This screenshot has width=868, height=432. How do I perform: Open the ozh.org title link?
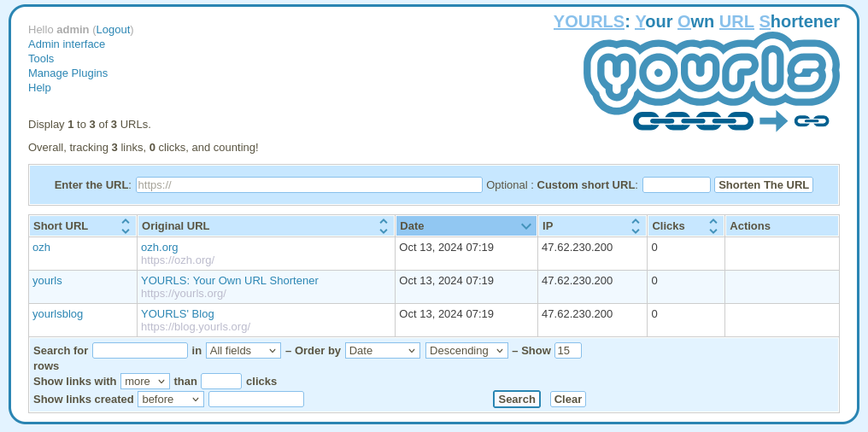(160, 248)
